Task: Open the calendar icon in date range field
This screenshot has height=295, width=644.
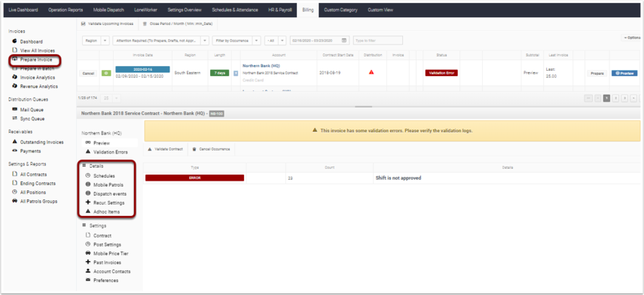Action: [344, 41]
